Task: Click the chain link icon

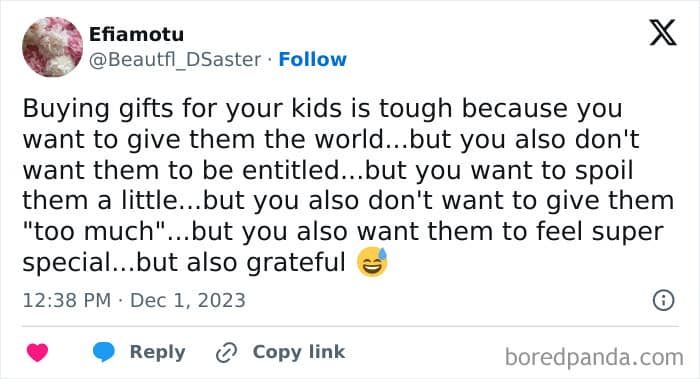Action: (x=226, y=353)
